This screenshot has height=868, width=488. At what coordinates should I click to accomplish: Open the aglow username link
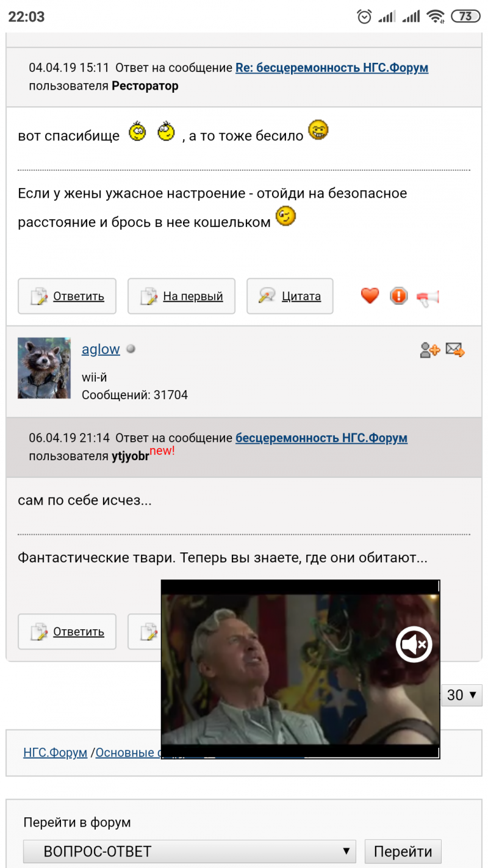[x=101, y=349]
